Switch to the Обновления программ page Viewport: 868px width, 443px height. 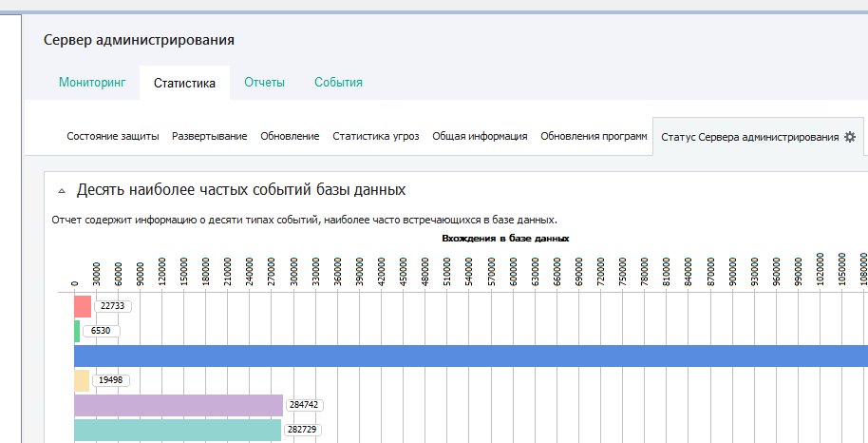click(x=594, y=137)
